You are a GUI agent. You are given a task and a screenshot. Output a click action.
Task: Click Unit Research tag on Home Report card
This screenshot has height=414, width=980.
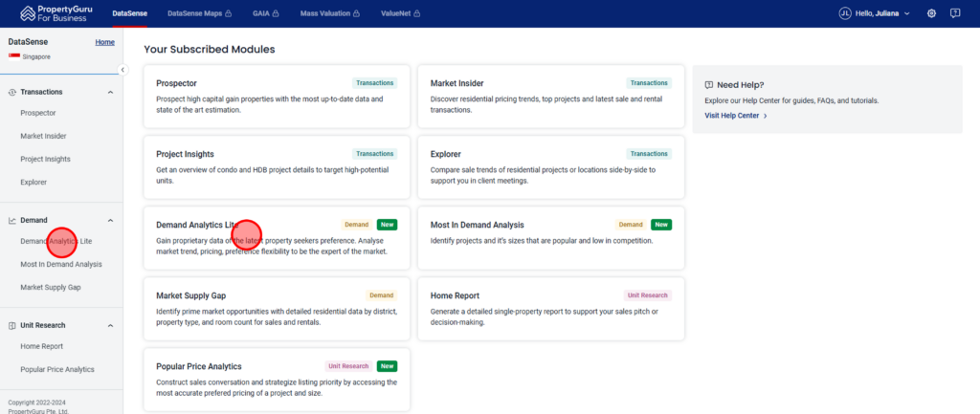(x=648, y=295)
